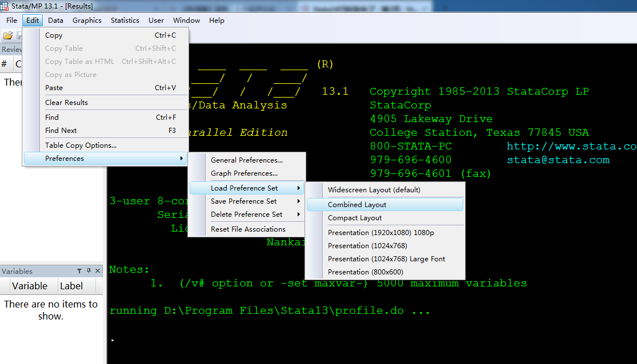Screen dimensions: 637x364
Task: Open General Preferences dialog
Action: pos(246,160)
